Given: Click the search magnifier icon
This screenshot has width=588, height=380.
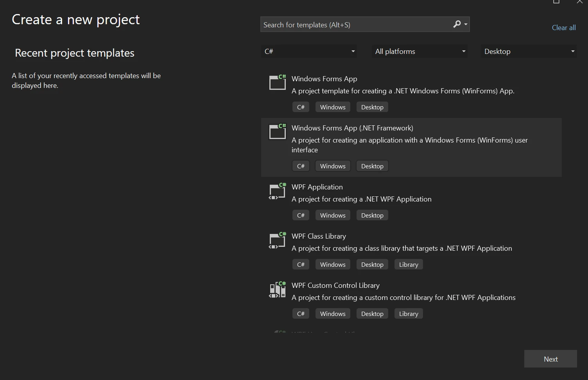Looking at the screenshot, I should point(457,24).
